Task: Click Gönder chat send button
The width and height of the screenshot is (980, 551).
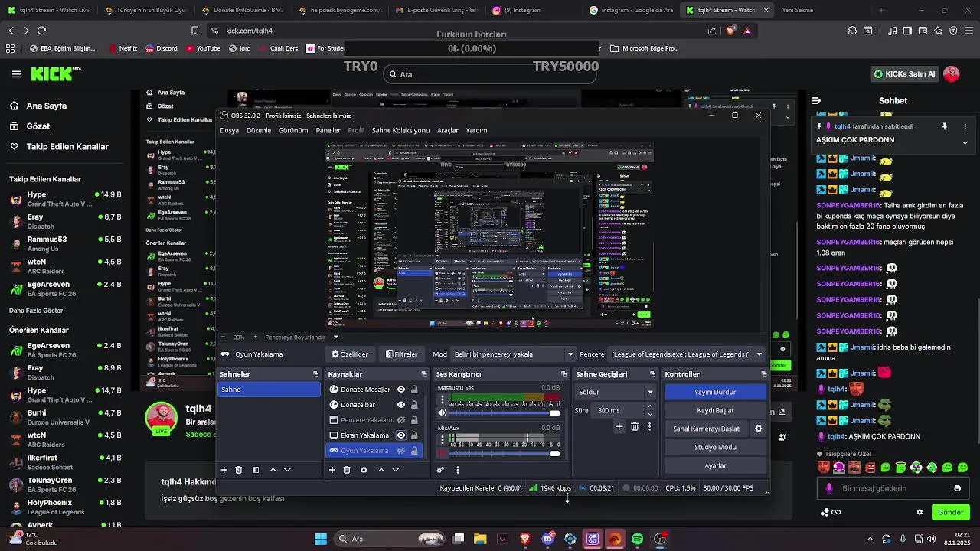Action: [950, 512]
